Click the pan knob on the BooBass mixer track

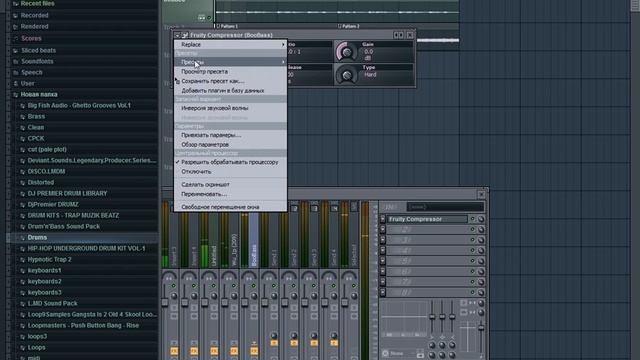(x=253, y=296)
